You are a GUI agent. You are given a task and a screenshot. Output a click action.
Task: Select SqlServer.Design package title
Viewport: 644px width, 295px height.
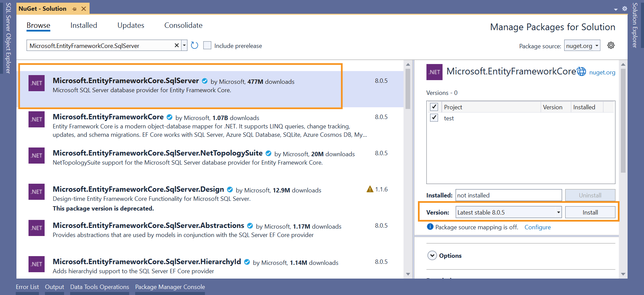(x=138, y=189)
